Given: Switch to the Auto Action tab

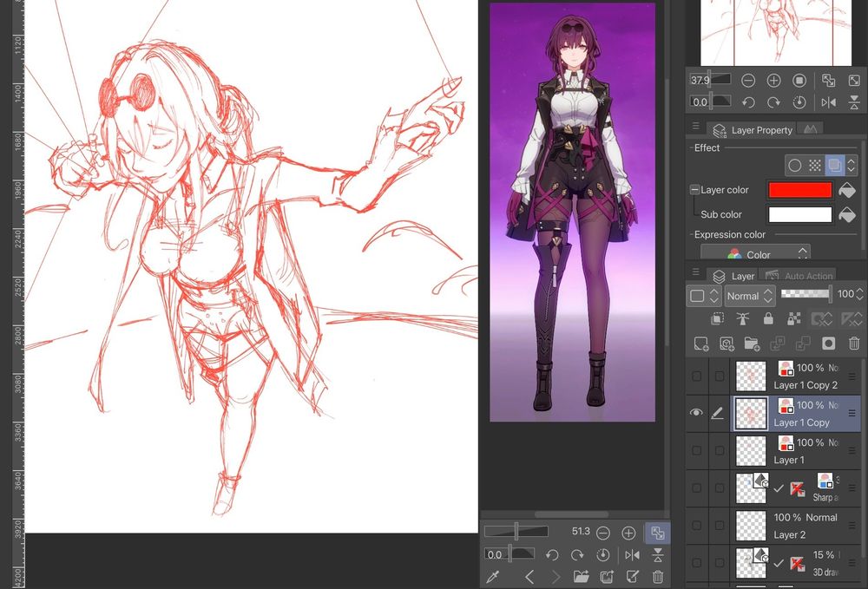Looking at the screenshot, I should (799, 276).
